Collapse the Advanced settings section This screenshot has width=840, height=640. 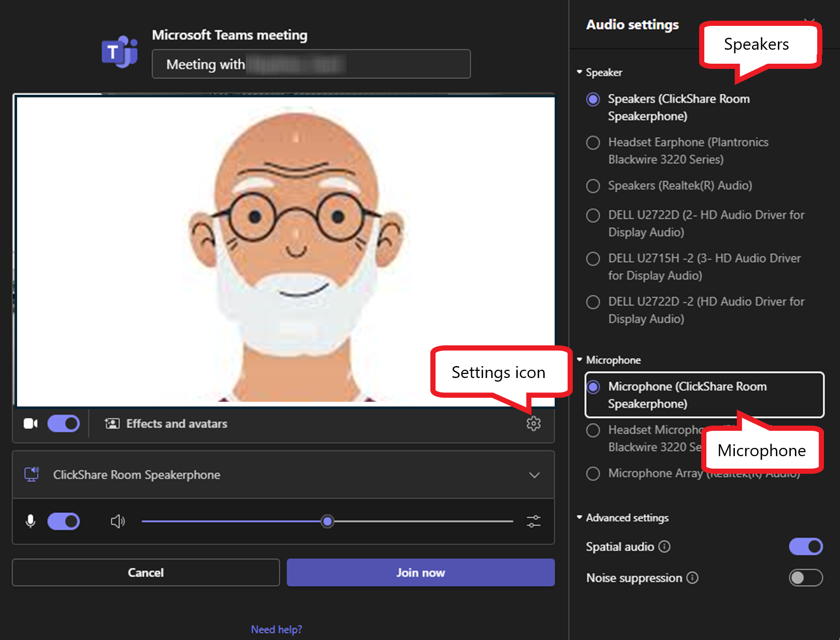tap(623, 518)
